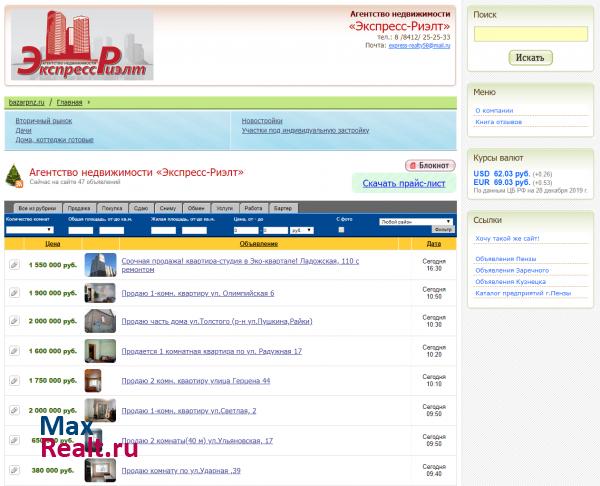Add the 1 600 000 руб. listing to notepad
This screenshot has width=600, height=486.
pos(14,351)
